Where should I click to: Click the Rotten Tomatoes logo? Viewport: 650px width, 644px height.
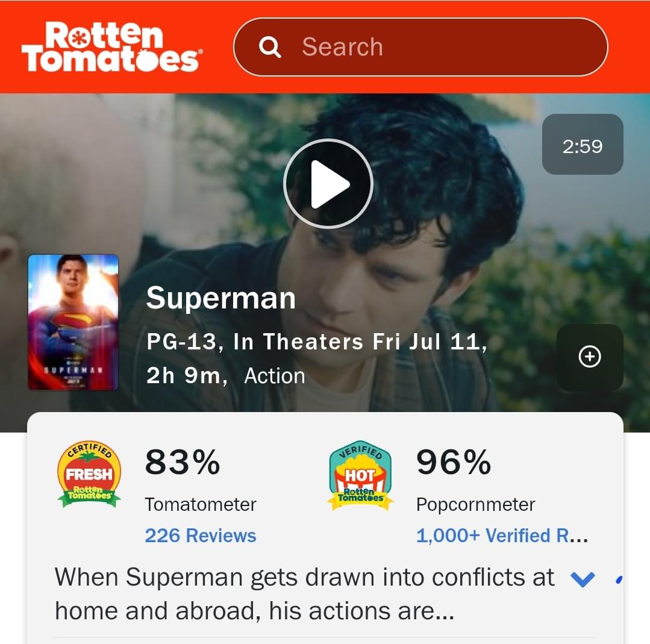pos(112,46)
